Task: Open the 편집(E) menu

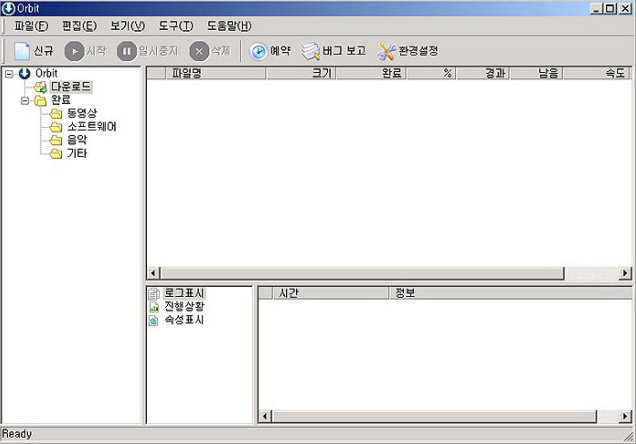Action: point(80,26)
